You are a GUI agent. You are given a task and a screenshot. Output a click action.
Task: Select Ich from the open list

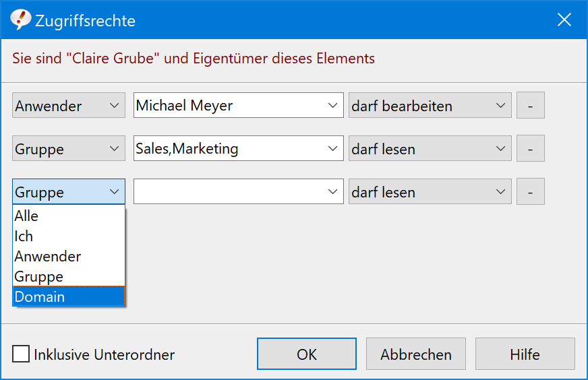pos(69,236)
